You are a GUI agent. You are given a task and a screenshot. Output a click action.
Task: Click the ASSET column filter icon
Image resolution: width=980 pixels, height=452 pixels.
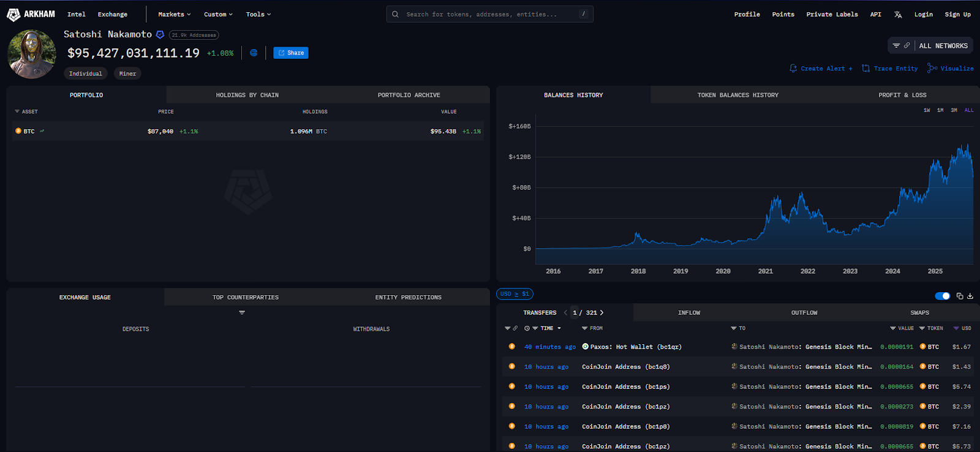click(17, 111)
